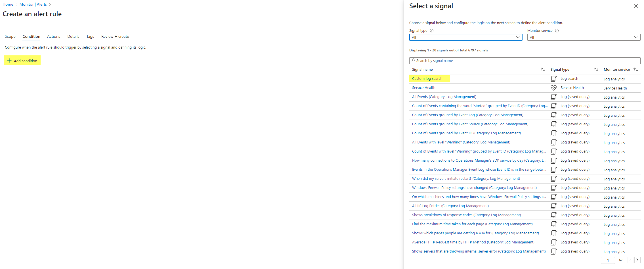Select All IIS Log Entries signal
This screenshot has width=644, height=269.
[x=450, y=206]
